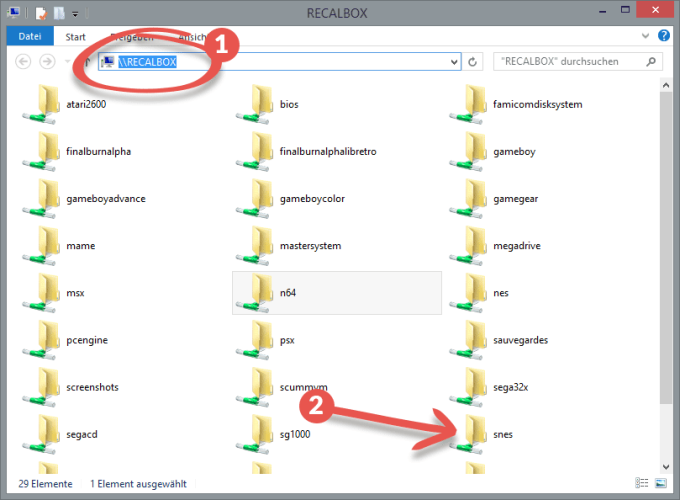
Task: Open the sega32x folder icon
Action: pos(468,387)
